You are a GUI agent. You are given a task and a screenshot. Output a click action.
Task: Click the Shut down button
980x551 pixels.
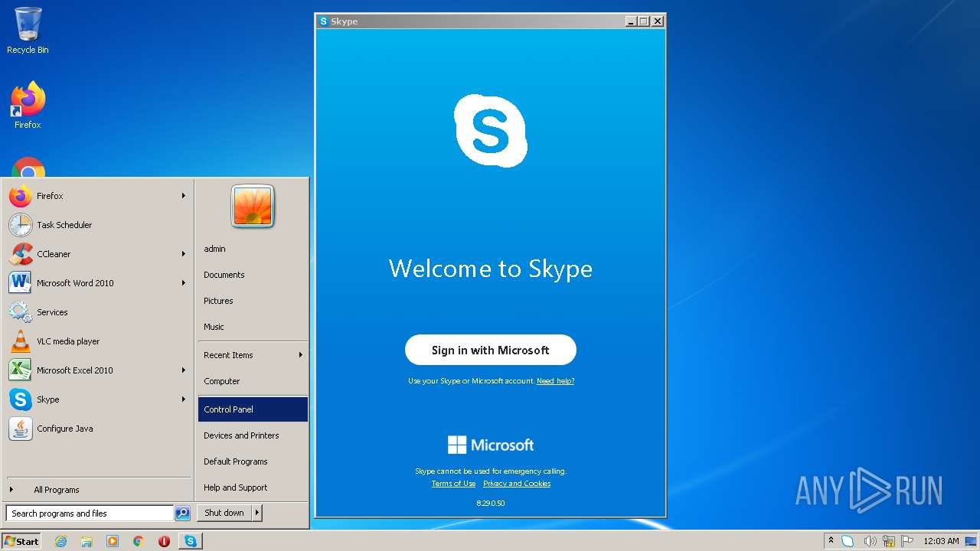click(224, 513)
